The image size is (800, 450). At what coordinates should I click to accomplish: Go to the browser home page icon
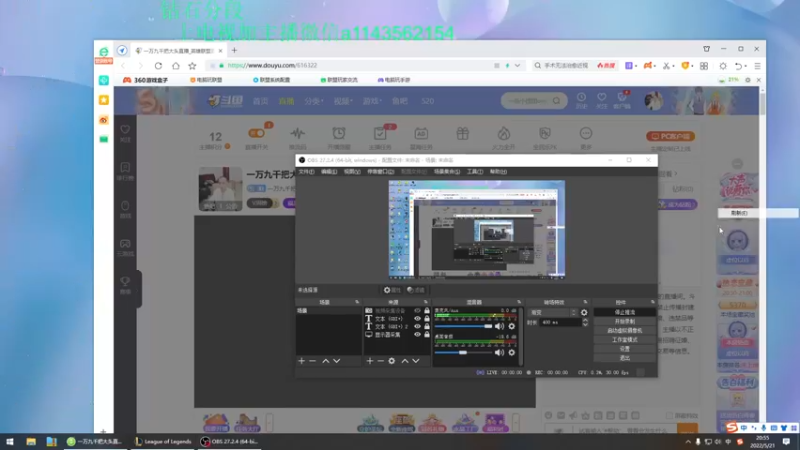pyautogui.click(x=176, y=66)
